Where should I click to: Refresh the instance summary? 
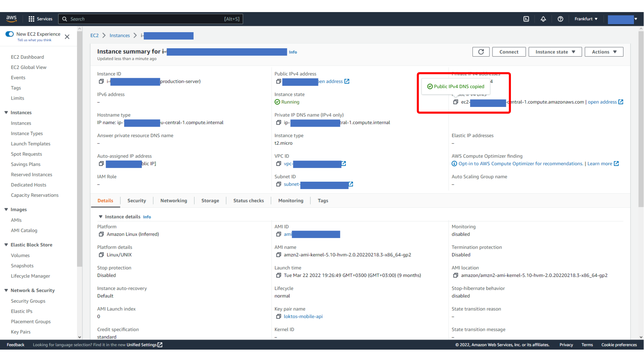point(481,52)
